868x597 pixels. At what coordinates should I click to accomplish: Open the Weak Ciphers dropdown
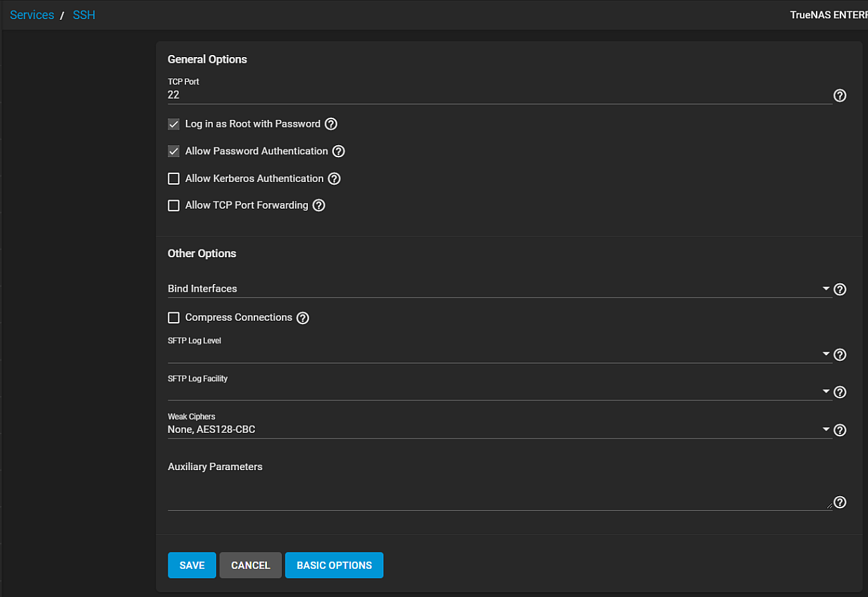[499, 429]
